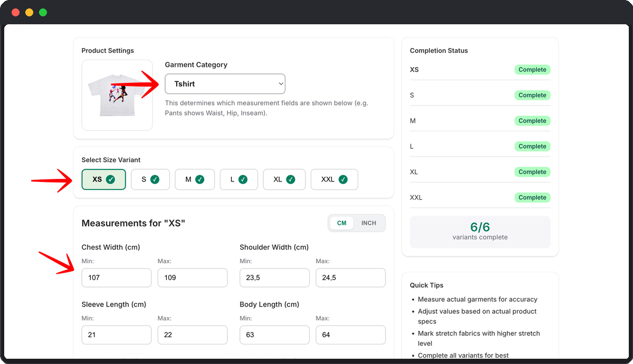The width and height of the screenshot is (633, 364).
Task: Click the Body Length Min field
Action: pyautogui.click(x=275, y=335)
